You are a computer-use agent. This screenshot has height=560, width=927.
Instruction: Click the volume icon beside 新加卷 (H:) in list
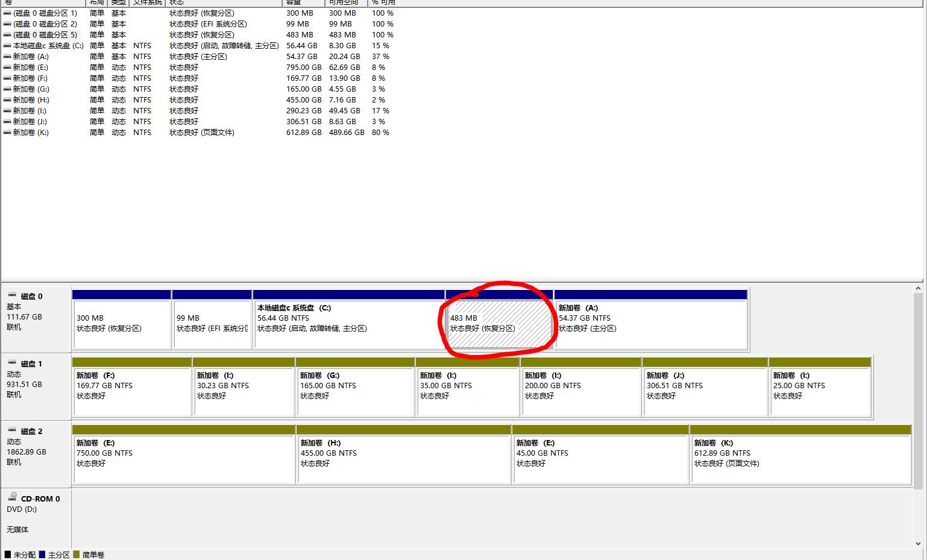pyautogui.click(x=7, y=99)
